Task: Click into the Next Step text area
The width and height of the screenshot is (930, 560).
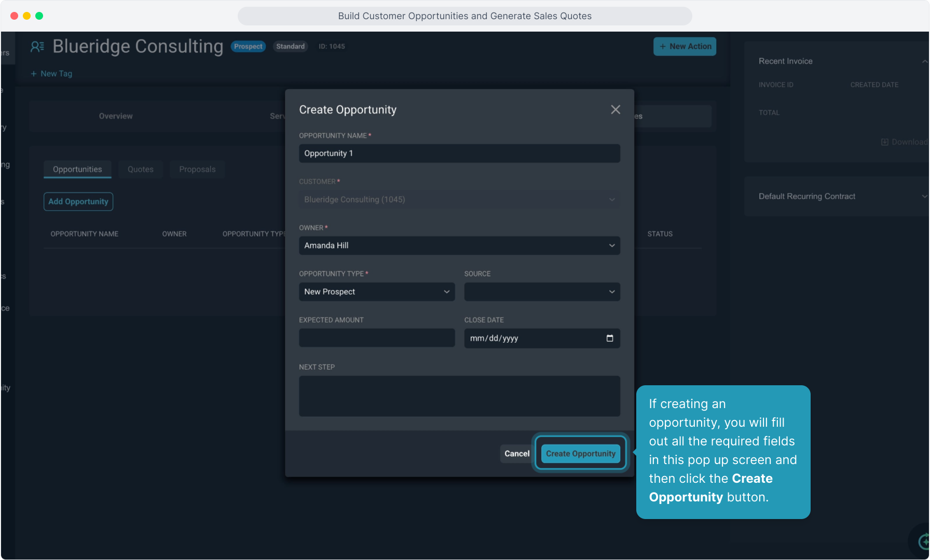Action: tap(459, 396)
